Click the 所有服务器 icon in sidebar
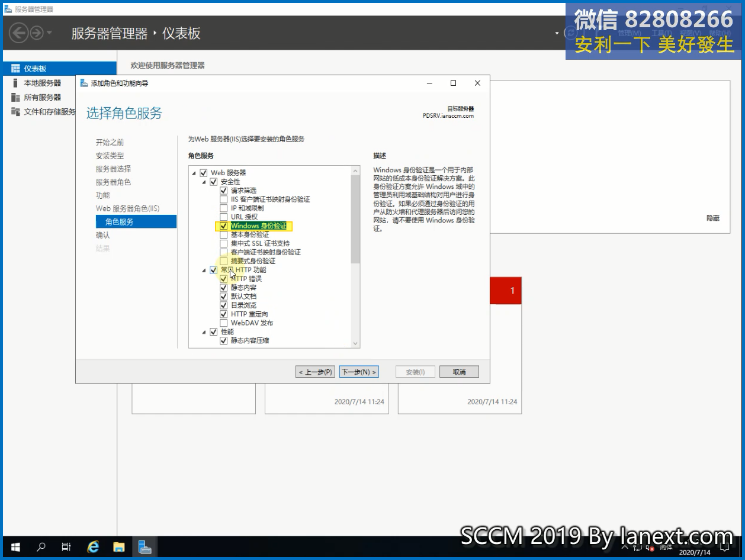The image size is (745, 560). click(x=15, y=97)
